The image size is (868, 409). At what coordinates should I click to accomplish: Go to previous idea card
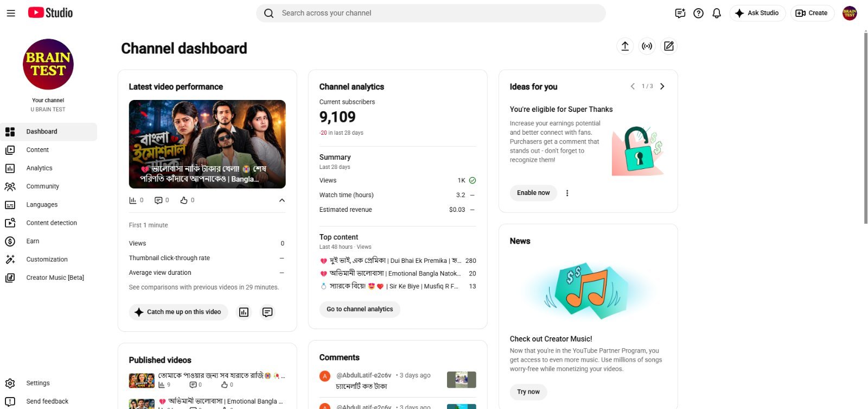point(633,86)
